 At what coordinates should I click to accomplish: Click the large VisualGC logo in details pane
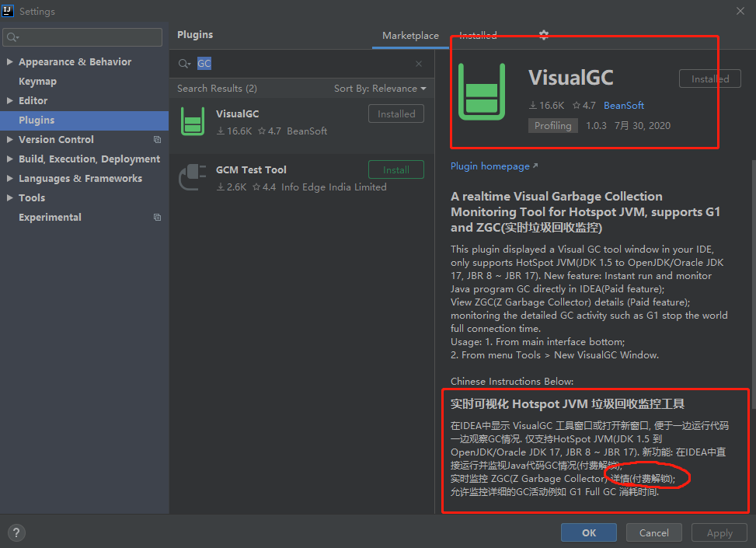[482, 91]
